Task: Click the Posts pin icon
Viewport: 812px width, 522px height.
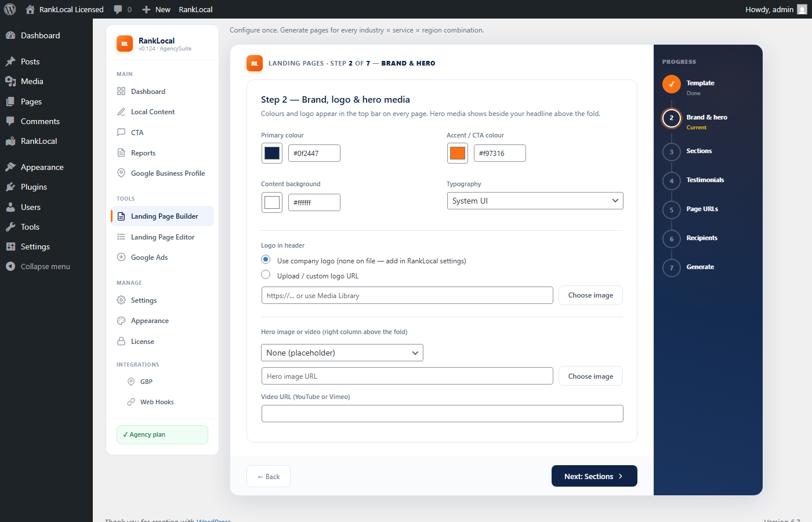Action: pyautogui.click(x=10, y=61)
